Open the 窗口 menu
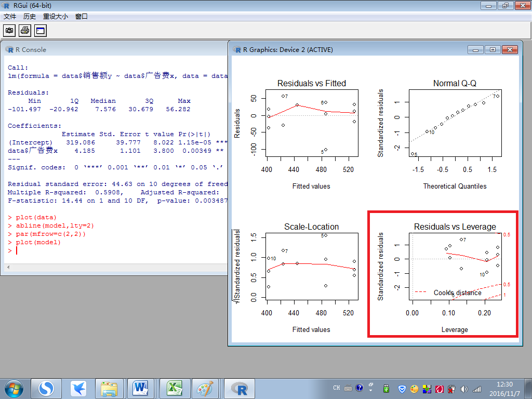The image size is (532, 399). click(82, 16)
